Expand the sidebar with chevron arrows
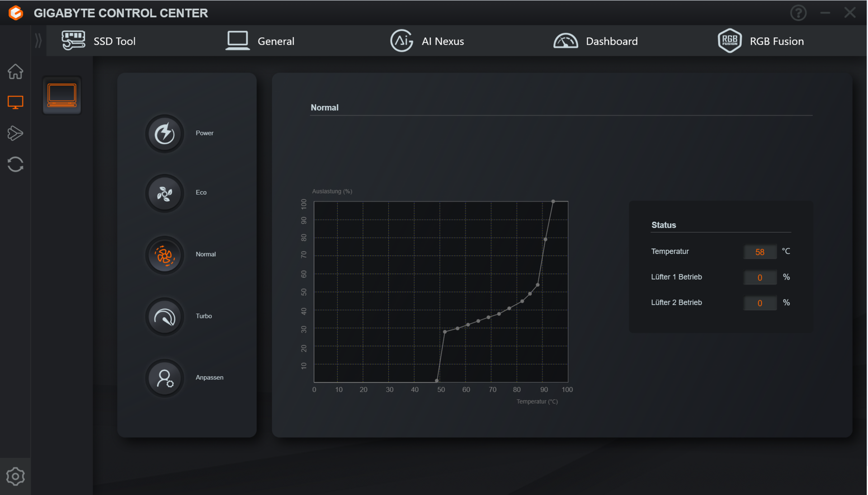Image resolution: width=868 pixels, height=495 pixels. [x=38, y=41]
